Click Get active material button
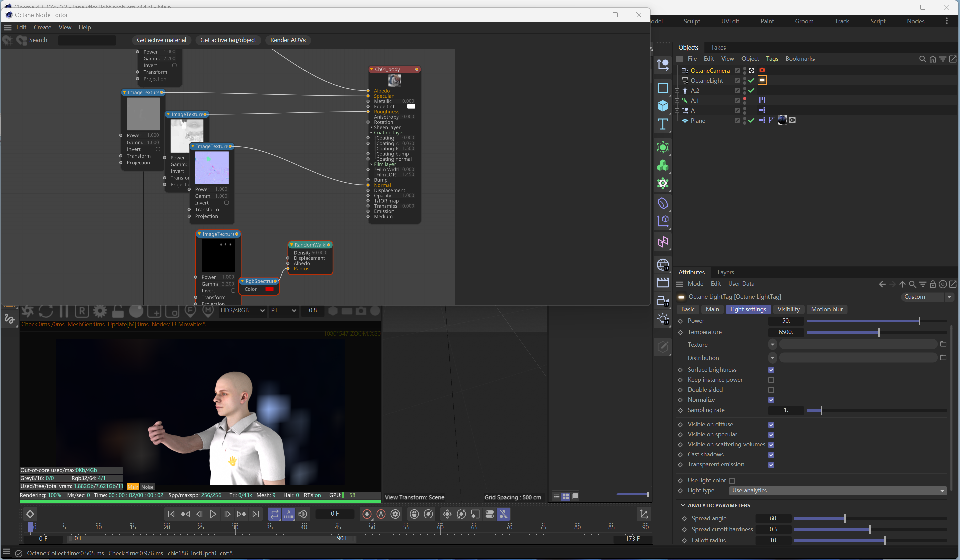 (x=161, y=40)
